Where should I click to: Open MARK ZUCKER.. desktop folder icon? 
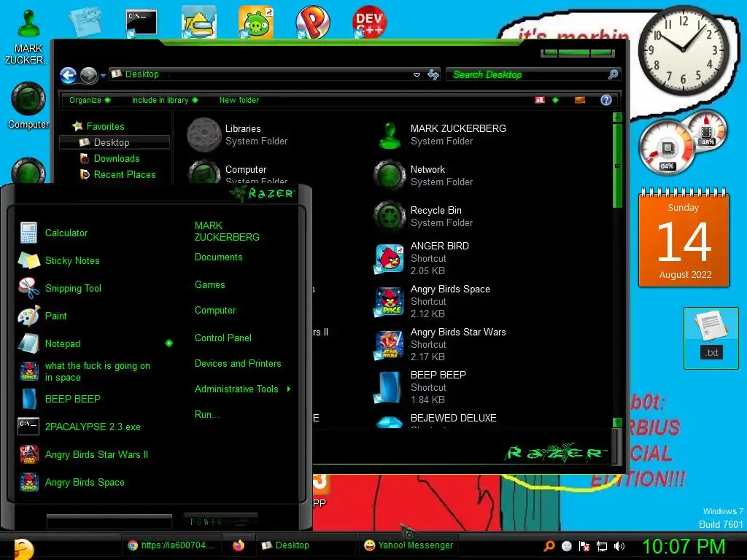(28, 37)
